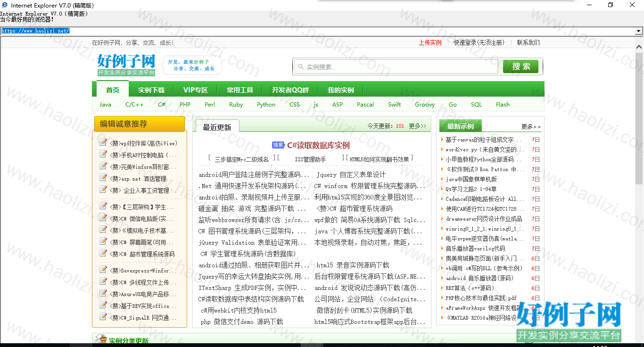Open the C#读取数据库实例 headline
The image size is (644, 347).
coord(318,145)
